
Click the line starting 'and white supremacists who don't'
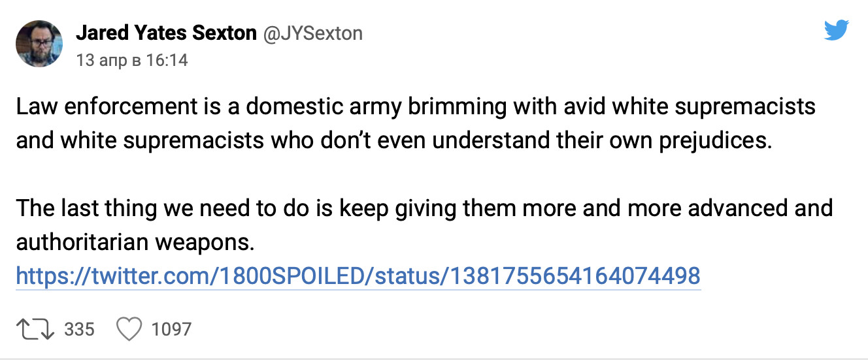[x=393, y=140]
